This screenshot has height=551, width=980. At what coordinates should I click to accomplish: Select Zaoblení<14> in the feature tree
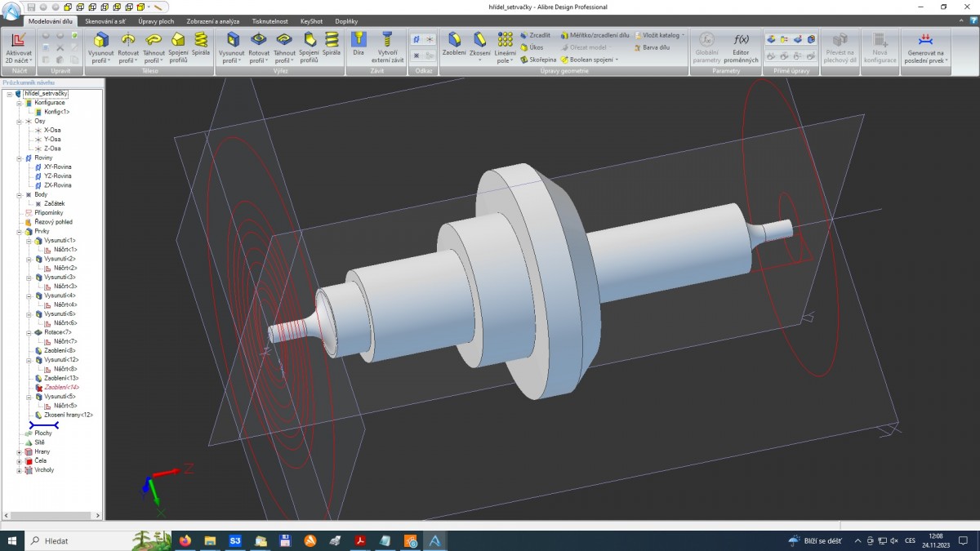[x=61, y=387]
